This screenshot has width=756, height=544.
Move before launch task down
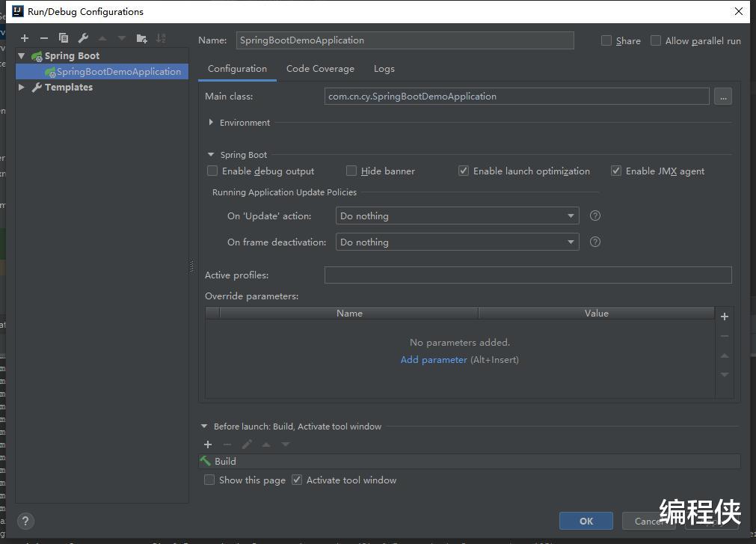pyautogui.click(x=286, y=444)
